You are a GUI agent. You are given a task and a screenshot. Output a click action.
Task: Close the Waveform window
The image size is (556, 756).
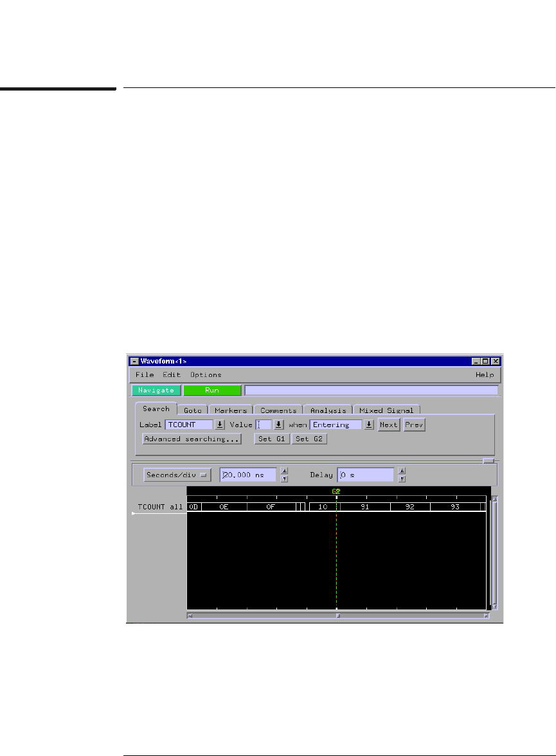[495, 361]
